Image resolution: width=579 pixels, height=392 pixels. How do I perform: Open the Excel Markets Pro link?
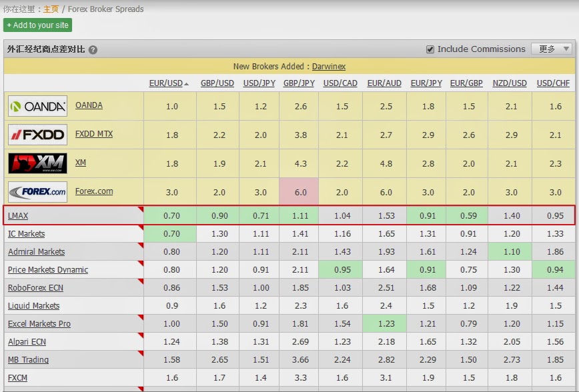coord(39,324)
